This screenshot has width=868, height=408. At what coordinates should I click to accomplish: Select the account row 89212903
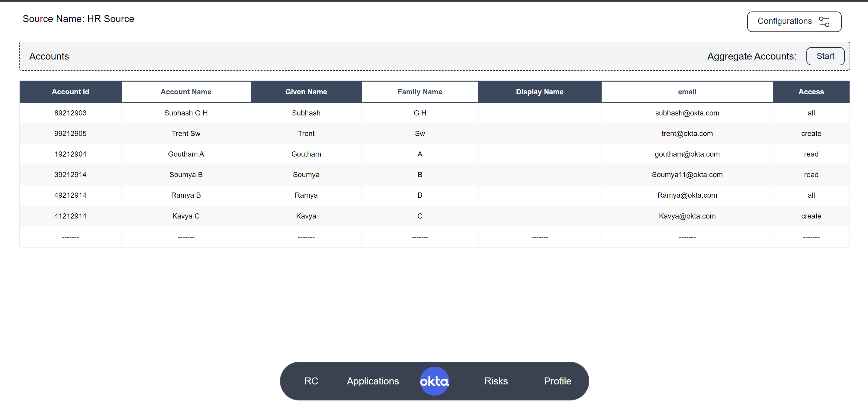pos(70,113)
